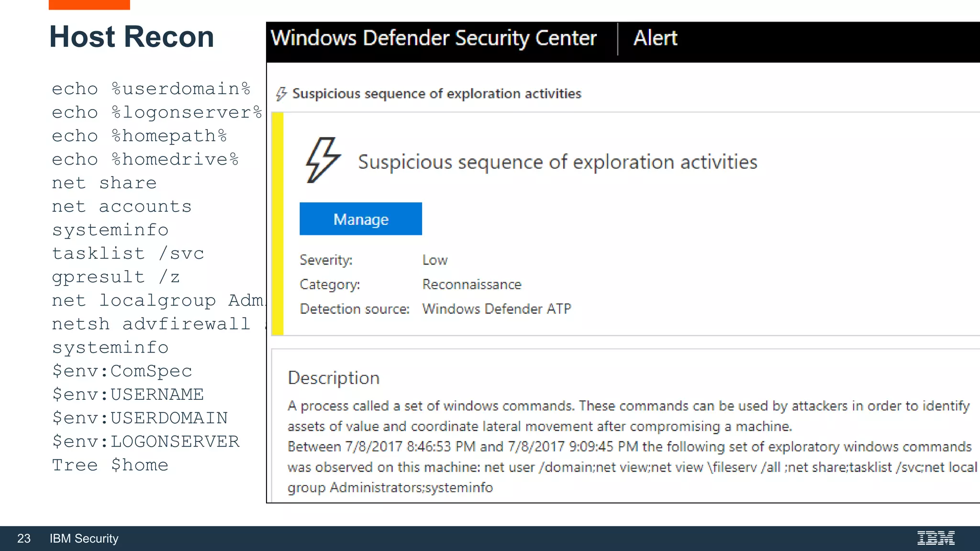This screenshot has height=551, width=980.
Task: Click the Host Recon slide title
Action: [132, 36]
